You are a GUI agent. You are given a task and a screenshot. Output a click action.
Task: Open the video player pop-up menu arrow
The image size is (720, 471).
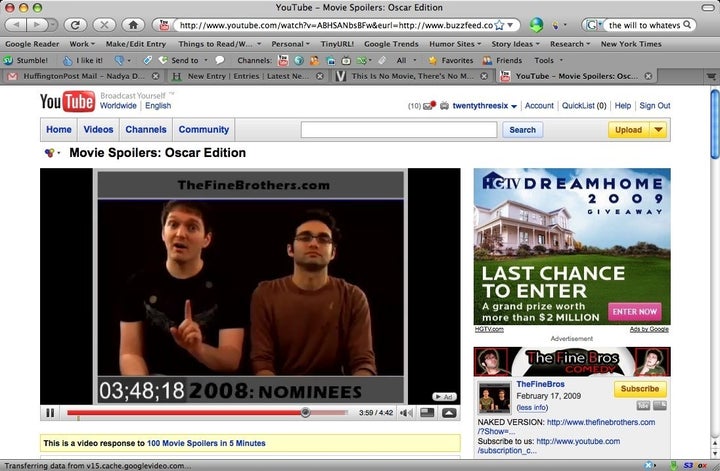coord(449,413)
